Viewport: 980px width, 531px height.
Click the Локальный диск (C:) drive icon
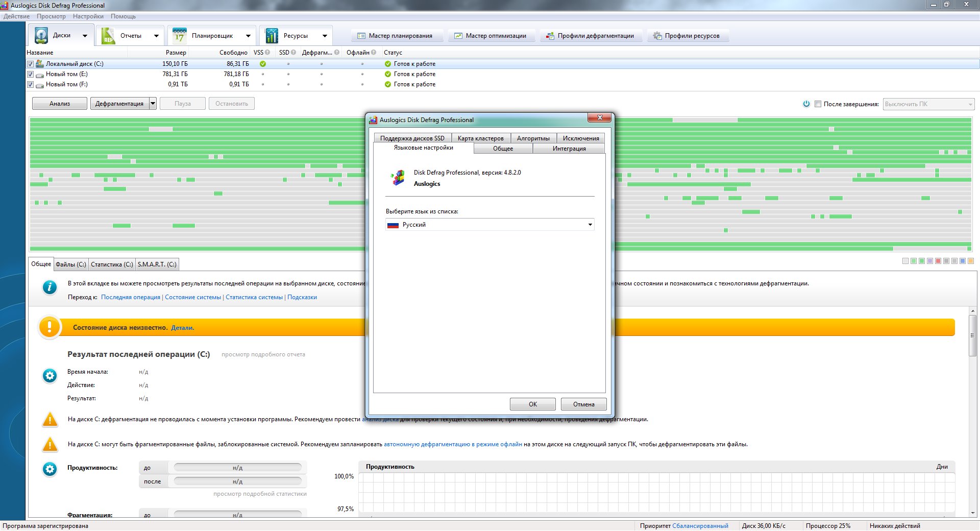click(x=40, y=64)
